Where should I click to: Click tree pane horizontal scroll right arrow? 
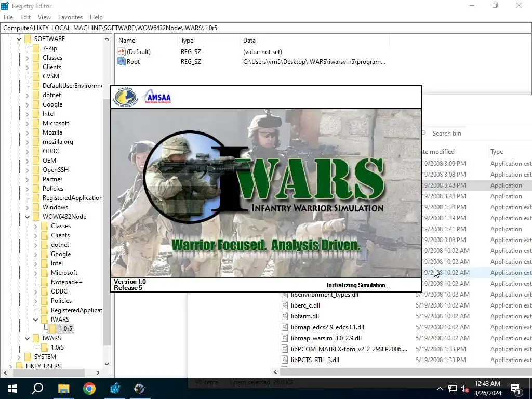pyautogui.click(x=98, y=373)
